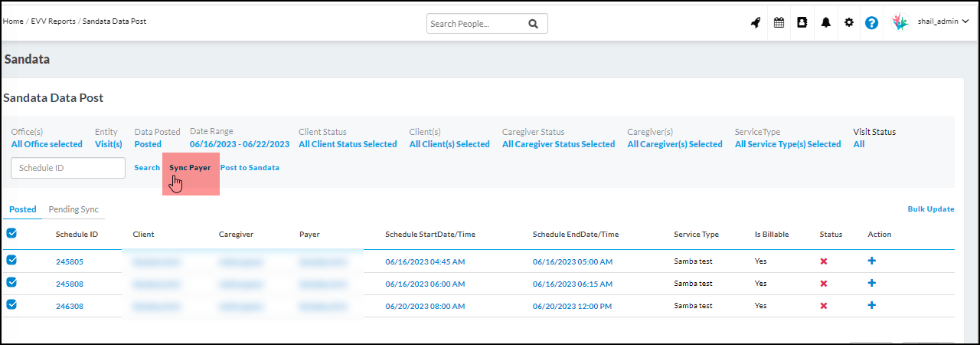Click the Sync Payer button
This screenshot has width=980, height=345.
190,167
